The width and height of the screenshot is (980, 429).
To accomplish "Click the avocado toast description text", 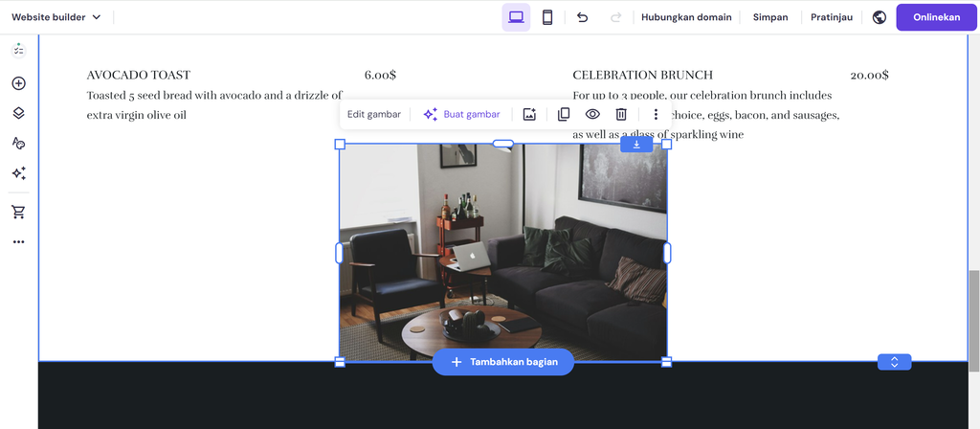I will (x=214, y=105).
